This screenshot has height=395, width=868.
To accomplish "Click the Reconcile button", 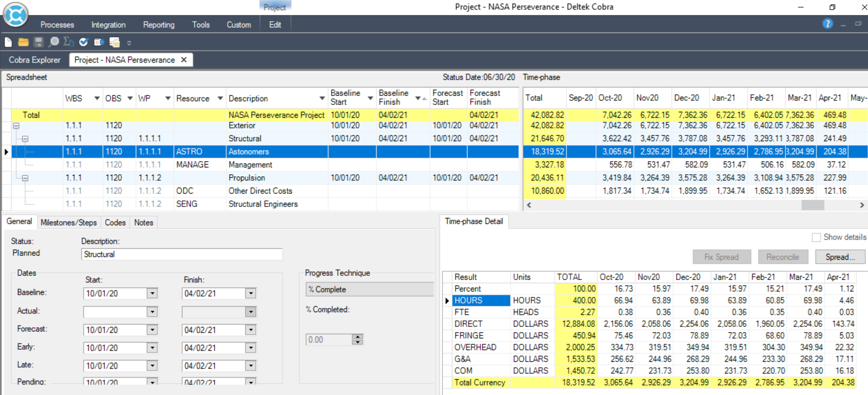I will [x=783, y=257].
